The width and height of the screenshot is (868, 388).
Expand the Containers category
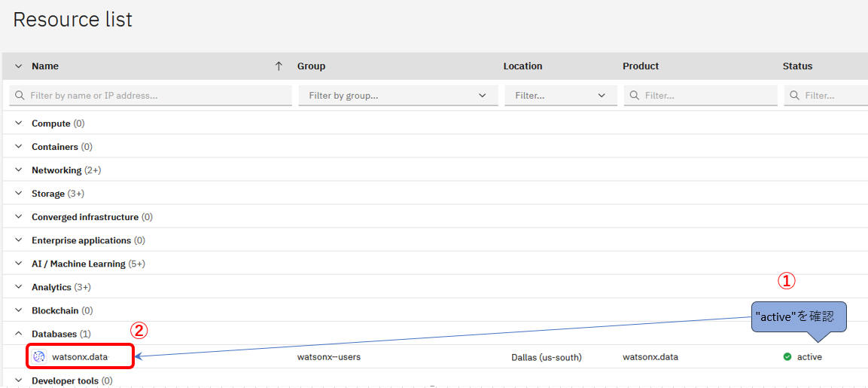tap(19, 147)
